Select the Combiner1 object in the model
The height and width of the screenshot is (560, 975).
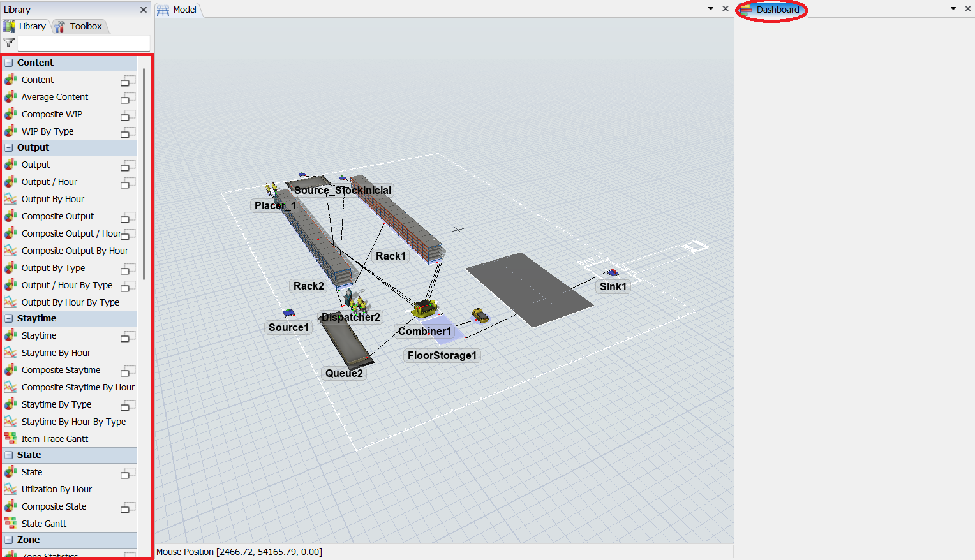(x=424, y=310)
